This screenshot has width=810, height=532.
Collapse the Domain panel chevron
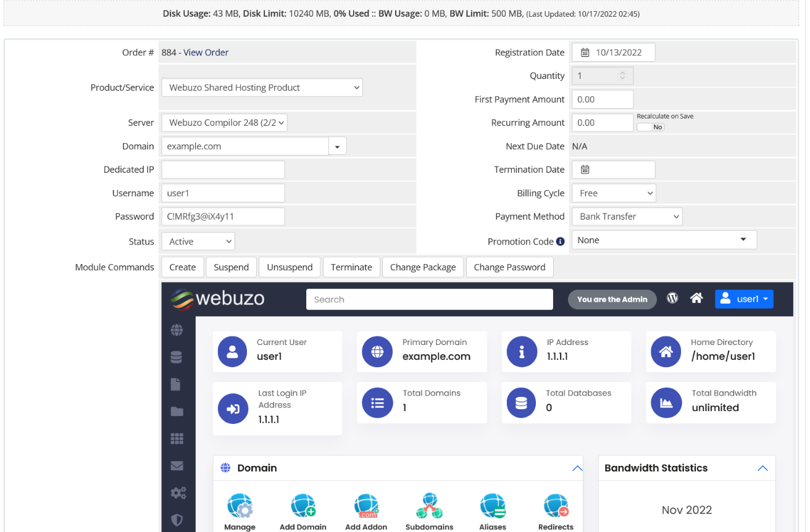577,468
